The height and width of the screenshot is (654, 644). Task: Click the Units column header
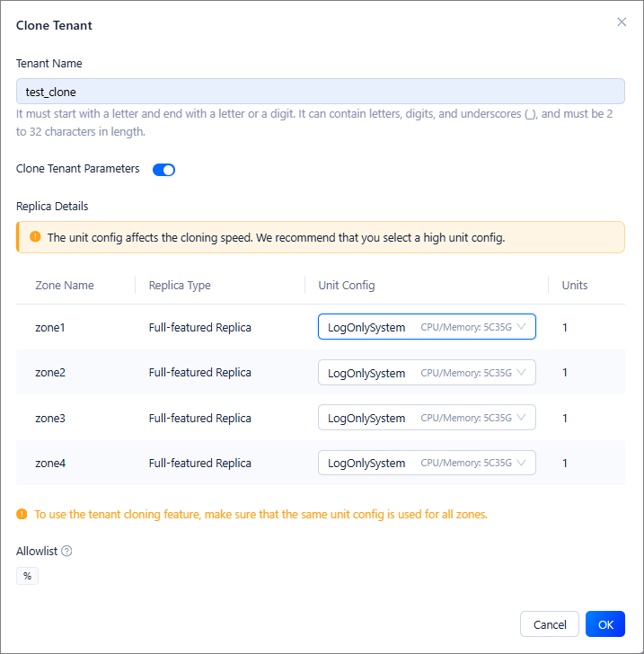[x=575, y=286]
